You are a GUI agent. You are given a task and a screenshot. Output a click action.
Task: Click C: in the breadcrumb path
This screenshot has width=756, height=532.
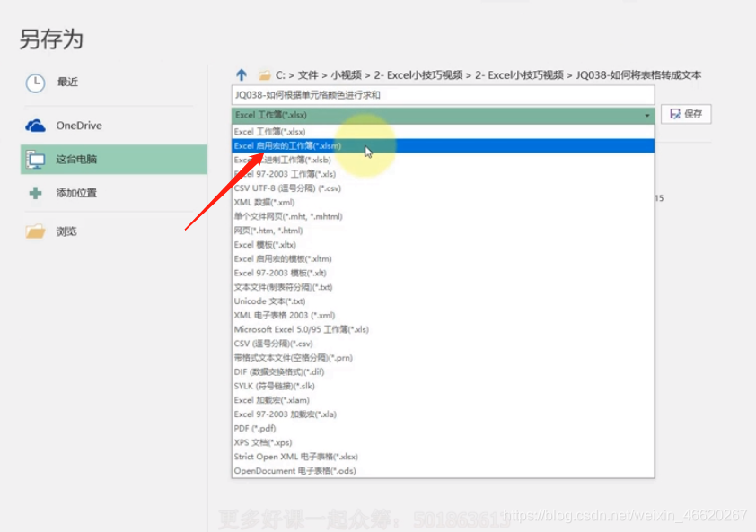pos(280,75)
